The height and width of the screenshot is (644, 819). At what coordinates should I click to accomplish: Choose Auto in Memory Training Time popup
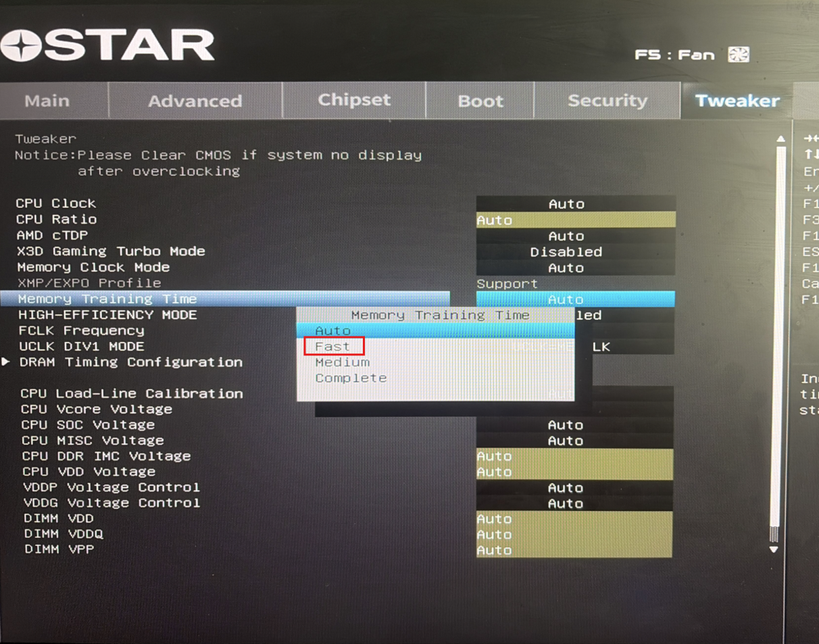(x=435, y=330)
